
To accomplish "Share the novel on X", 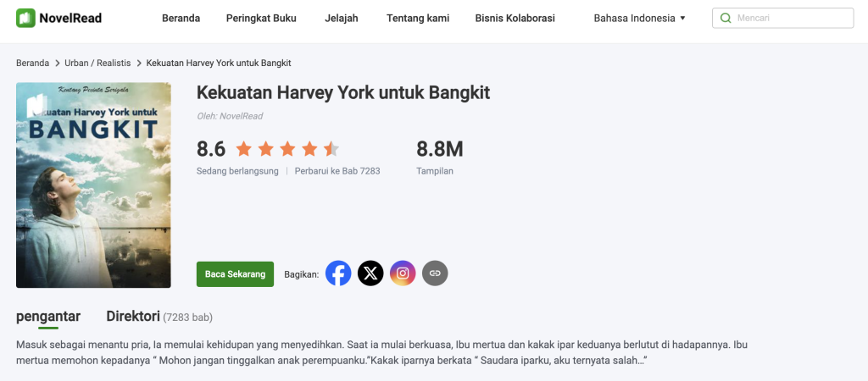I will click(370, 273).
